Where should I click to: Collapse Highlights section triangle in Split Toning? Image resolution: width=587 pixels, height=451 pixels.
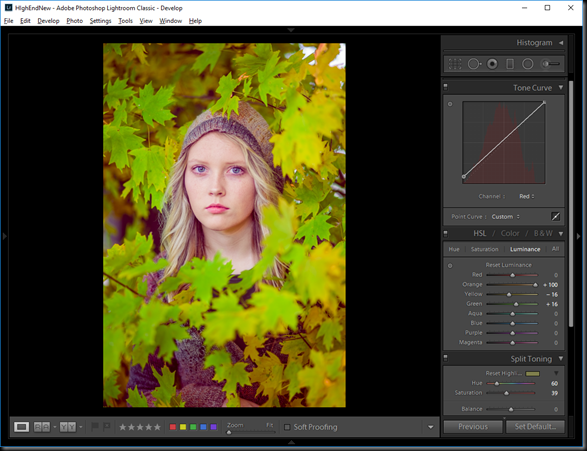(556, 373)
